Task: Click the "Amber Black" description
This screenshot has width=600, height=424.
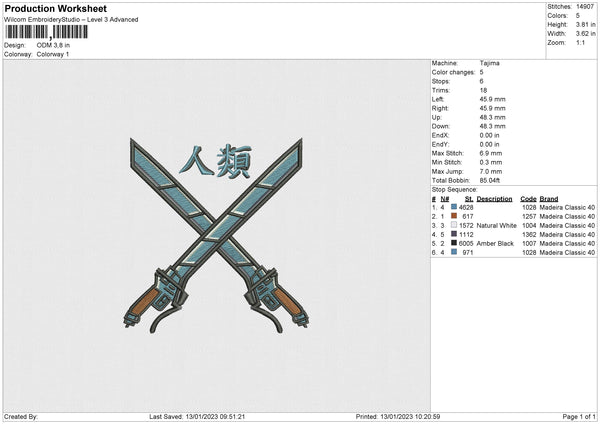Action: (x=495, y=243)
